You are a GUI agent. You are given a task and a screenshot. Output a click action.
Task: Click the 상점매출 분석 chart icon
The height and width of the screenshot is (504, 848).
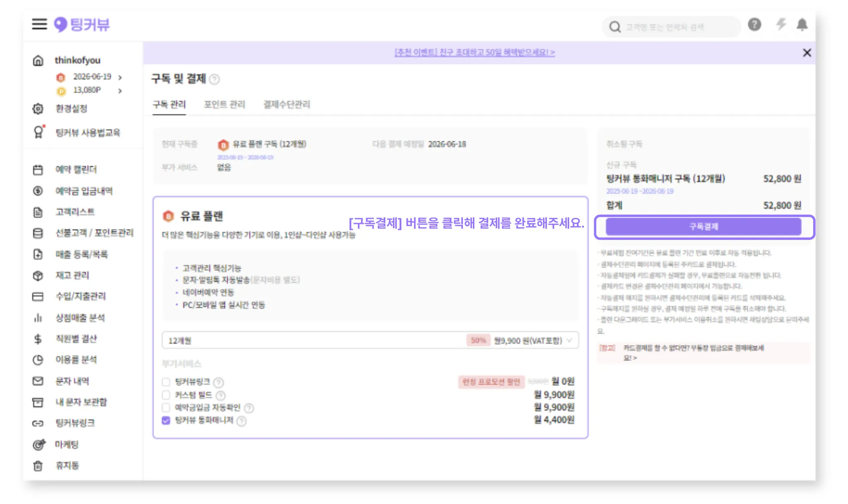[x=38, y=318]
